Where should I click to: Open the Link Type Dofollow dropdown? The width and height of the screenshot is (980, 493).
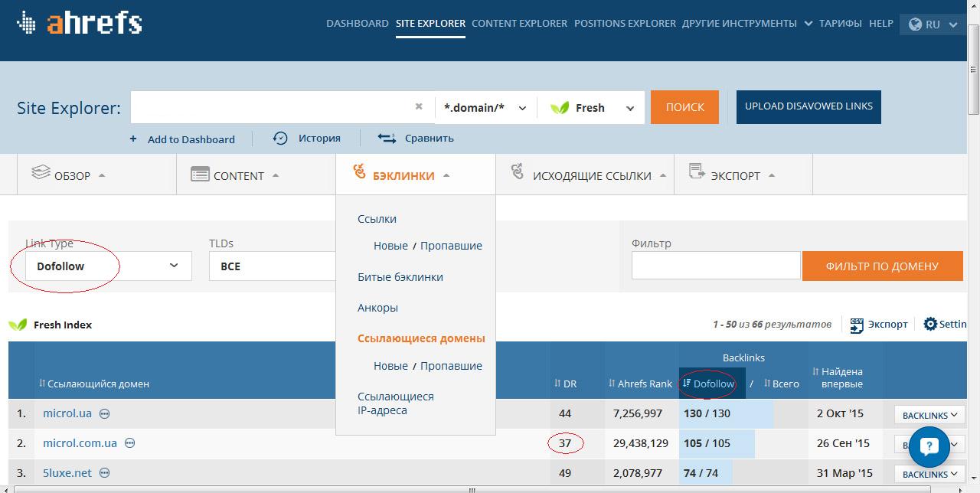[108, 266]
